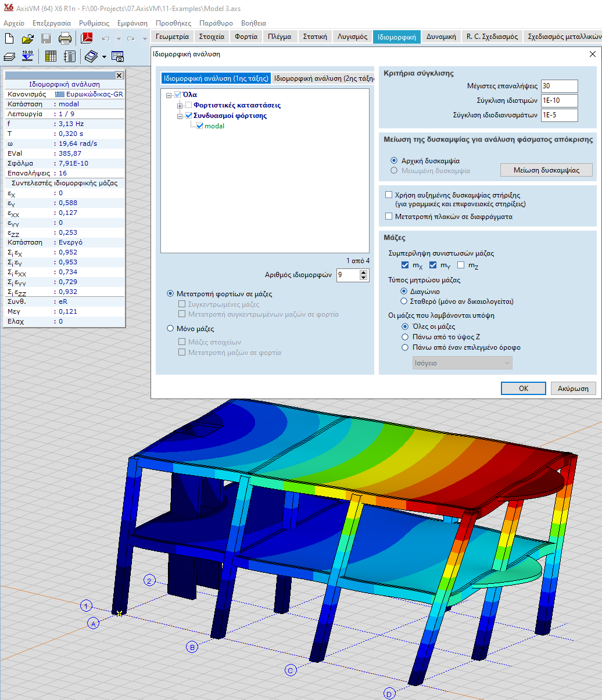This screenshot has height=700, width=602.
Task: Click the 'Μείωση δυσκαμψίας' button
Action: pos(546,170)
